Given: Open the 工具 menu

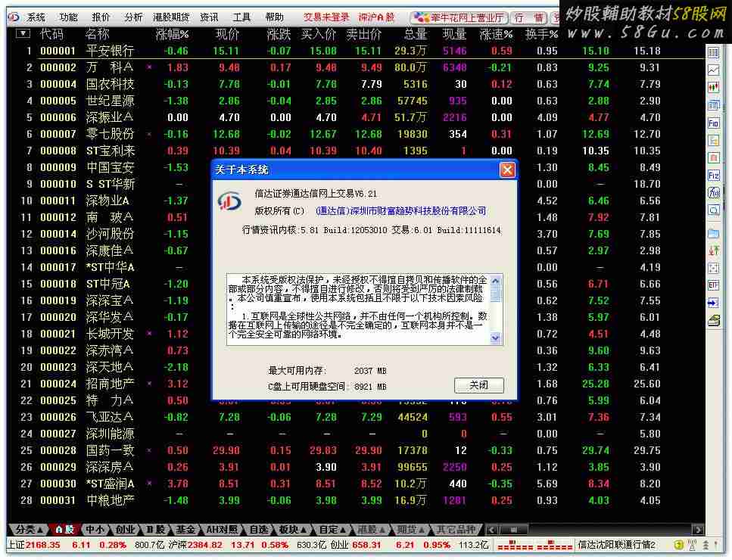Looking at the screenshot, I should pos(241,17).
